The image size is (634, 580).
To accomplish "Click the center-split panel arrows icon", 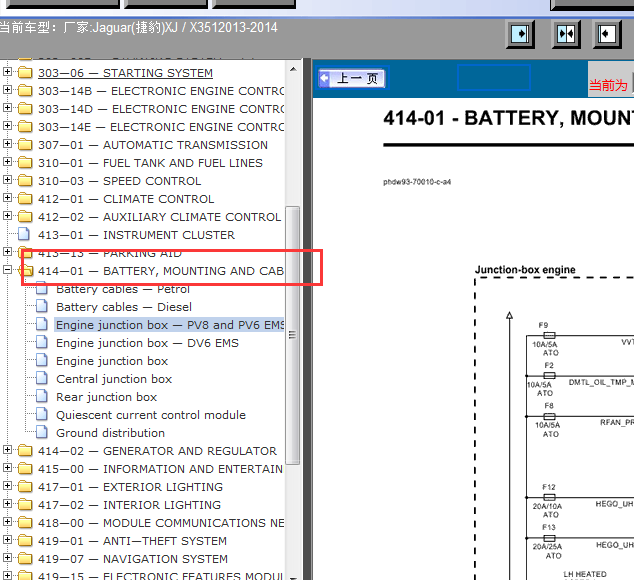I will (x=566, y=34).
